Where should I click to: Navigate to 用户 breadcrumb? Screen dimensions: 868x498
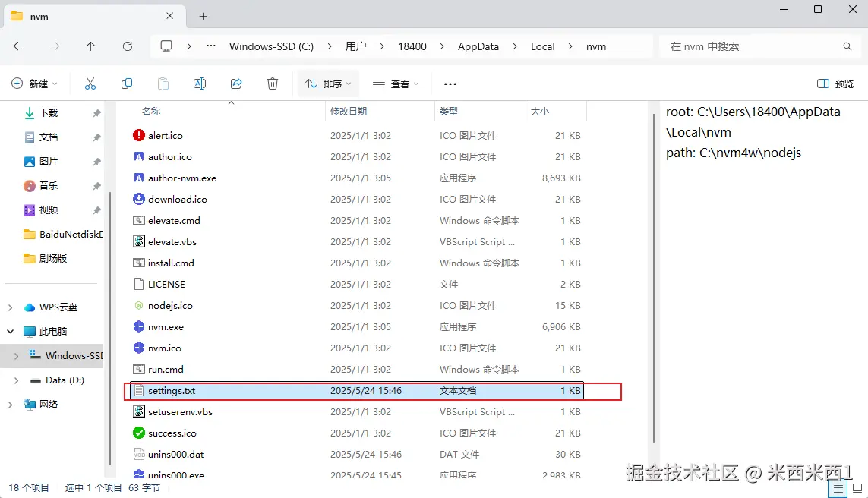(x=355, y=46)
